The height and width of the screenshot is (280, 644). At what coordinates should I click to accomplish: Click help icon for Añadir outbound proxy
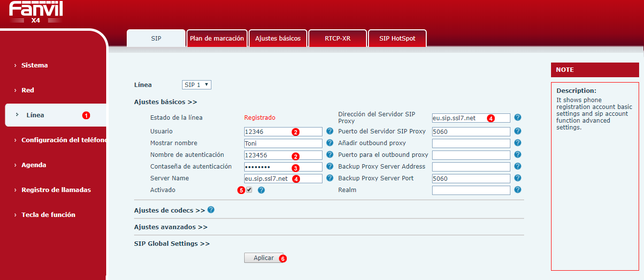tap(518, 143)
